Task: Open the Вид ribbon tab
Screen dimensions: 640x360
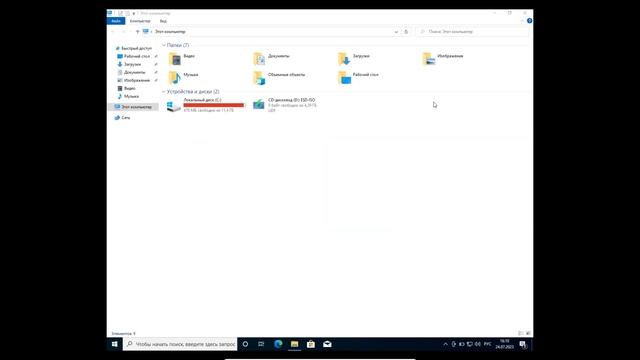Action: (163, 21)
